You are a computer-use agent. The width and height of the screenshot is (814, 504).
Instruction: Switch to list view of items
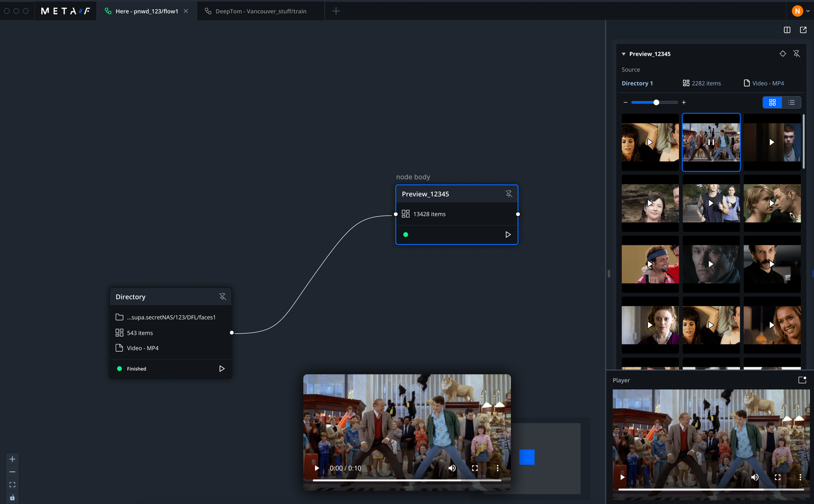[x=792, y=102]
